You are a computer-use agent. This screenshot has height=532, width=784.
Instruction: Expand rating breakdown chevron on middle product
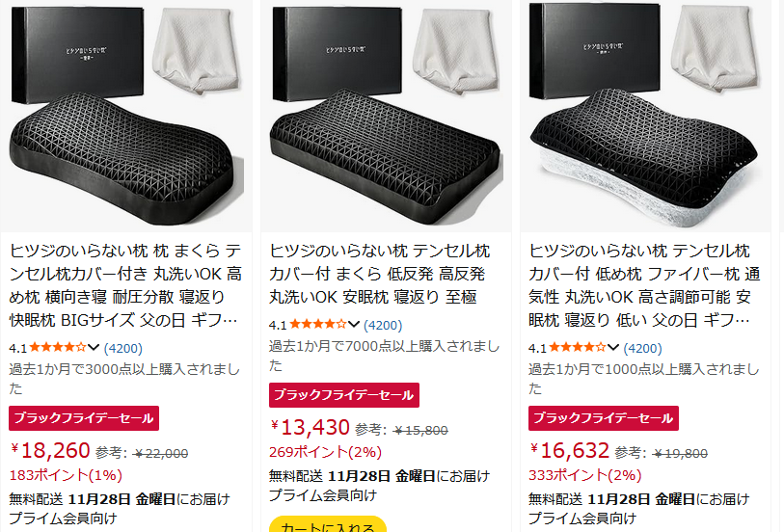click(x=354, y=324)
